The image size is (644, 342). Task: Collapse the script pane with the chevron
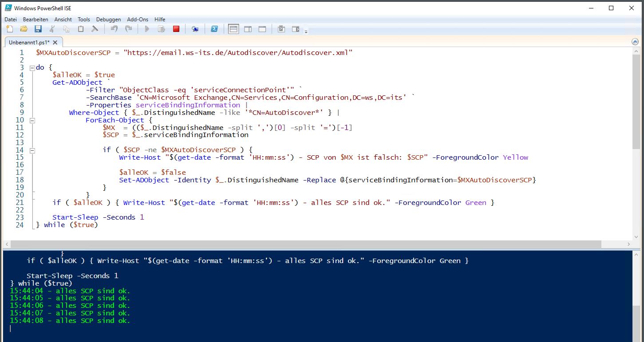tap(635, 42)
